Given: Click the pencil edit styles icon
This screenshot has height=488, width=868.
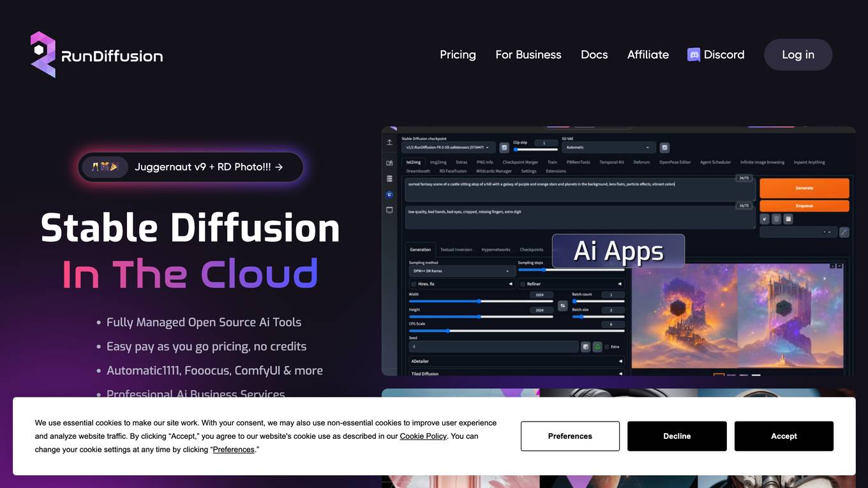Looking at the screenshot, I should tap(844, 233).
